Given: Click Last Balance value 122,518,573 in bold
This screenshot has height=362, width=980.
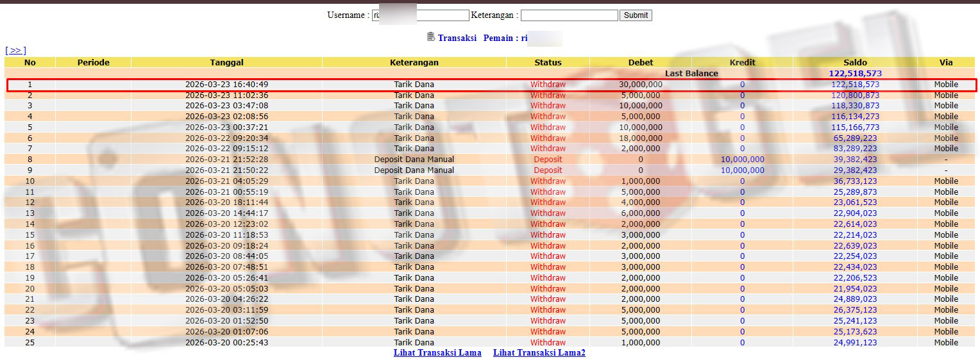Looking at the screenshot, I should pyautogui.click(x=855, y=73).
